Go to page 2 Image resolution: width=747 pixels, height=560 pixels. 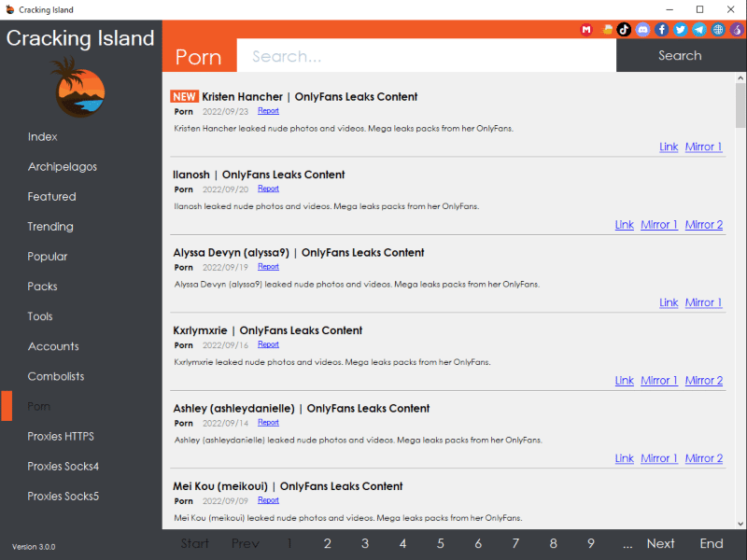[x=328, y=544]
